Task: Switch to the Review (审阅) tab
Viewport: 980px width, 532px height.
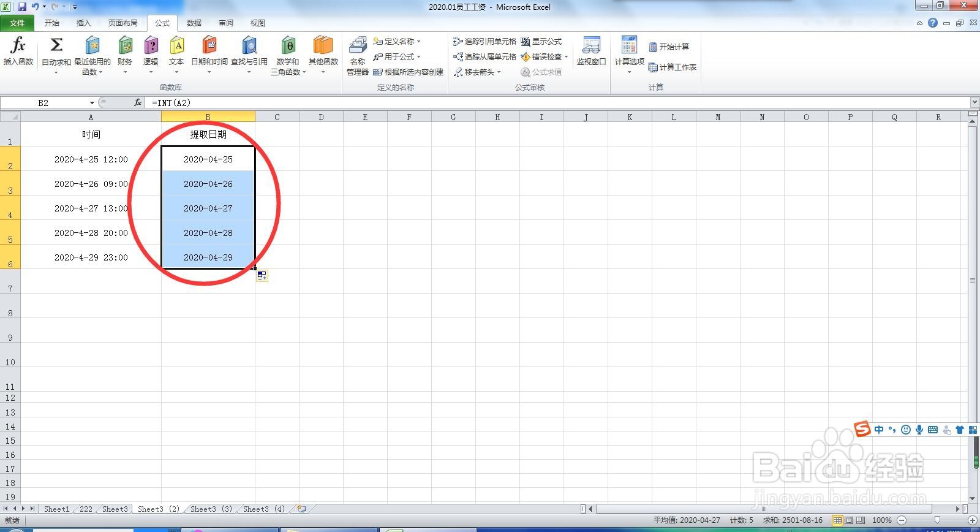Action: [226, 23]
